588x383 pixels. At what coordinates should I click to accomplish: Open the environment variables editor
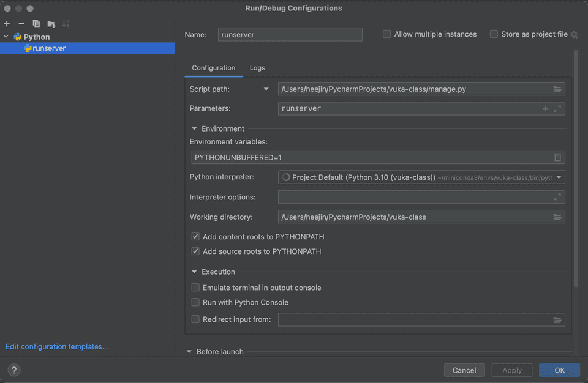[x=557, y=157]
